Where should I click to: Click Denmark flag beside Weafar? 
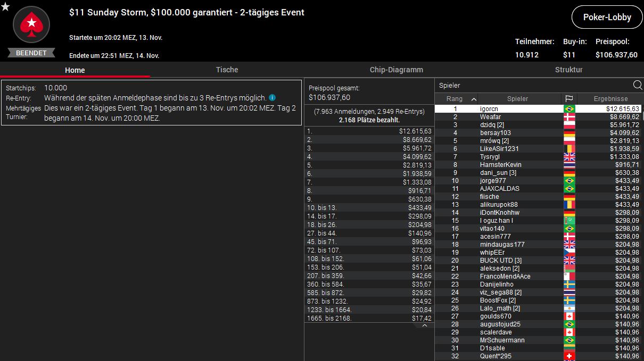(x=569, y=117)
